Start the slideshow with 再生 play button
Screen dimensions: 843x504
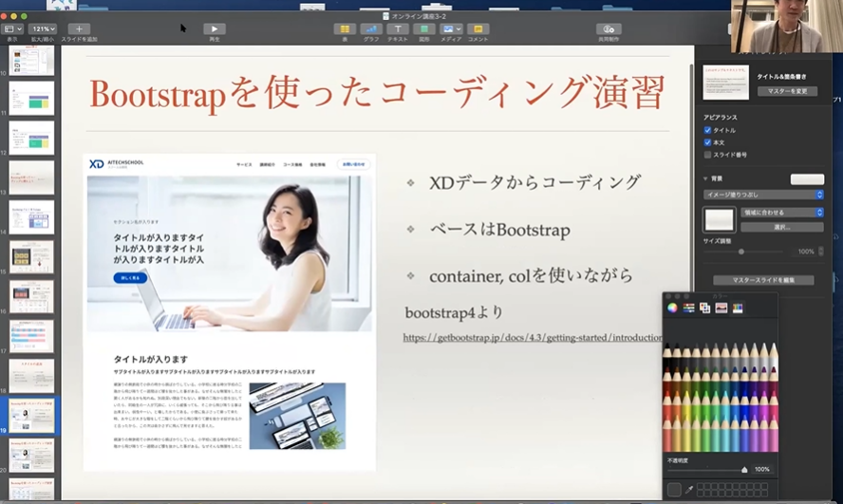(x=214, y=29)
